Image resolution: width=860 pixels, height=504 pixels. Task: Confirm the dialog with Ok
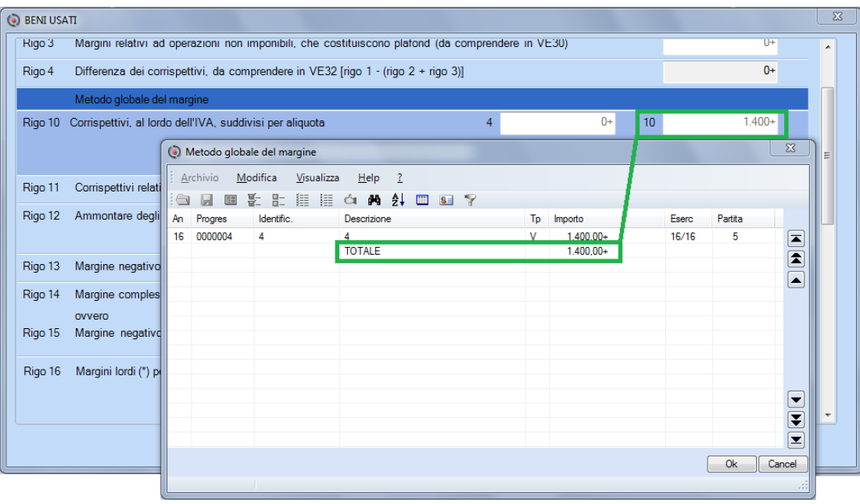[x=732, y=464]
